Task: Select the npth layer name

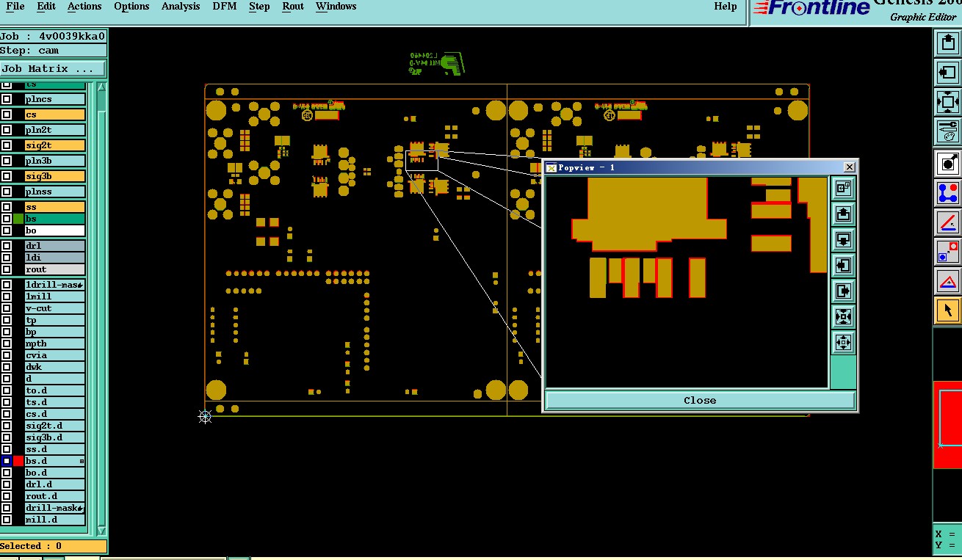Action: (55, 343)
